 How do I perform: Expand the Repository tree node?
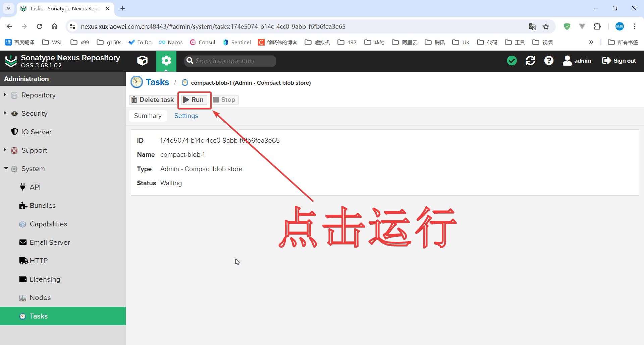(x=5, y=95)
